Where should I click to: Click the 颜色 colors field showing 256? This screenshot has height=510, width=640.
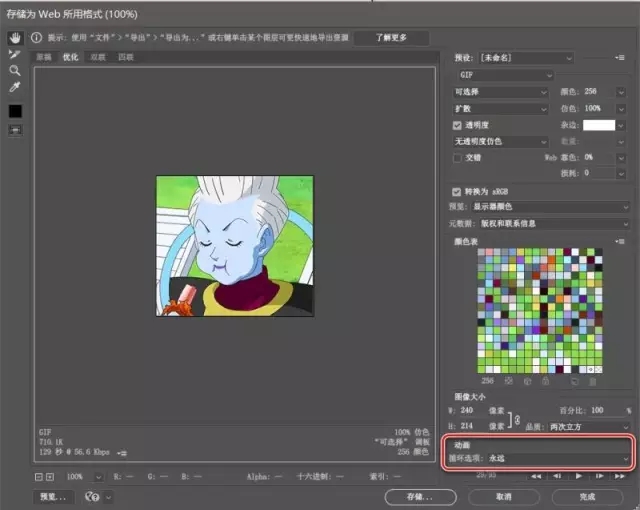coord(598,92)
